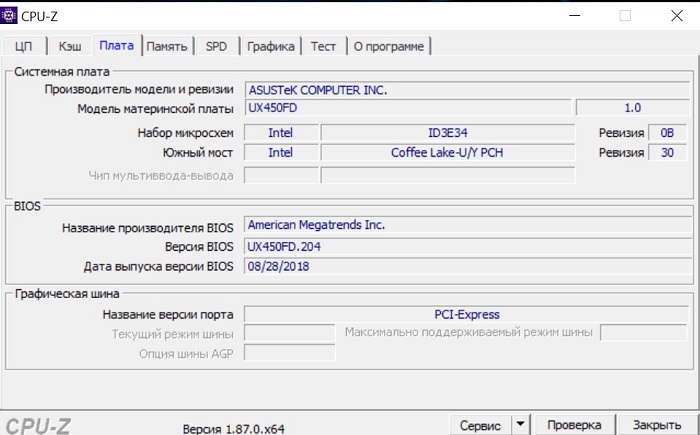Open the Графика tab
The width and height of the screenshot is (700, 435).
[x=271, y=46]
